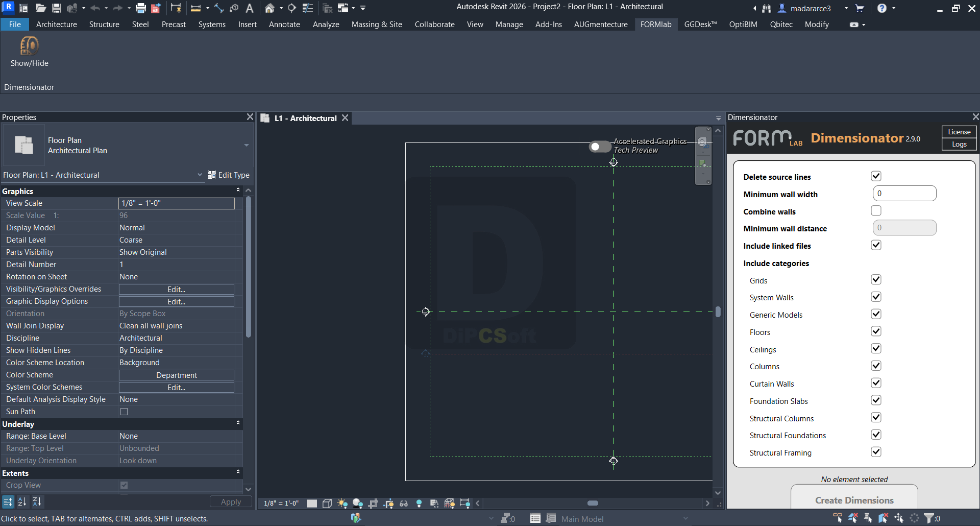Open the Floor Plan: L1 - Architectural instance dropdown
980x526 pixels.
click(x=200, y=175)
